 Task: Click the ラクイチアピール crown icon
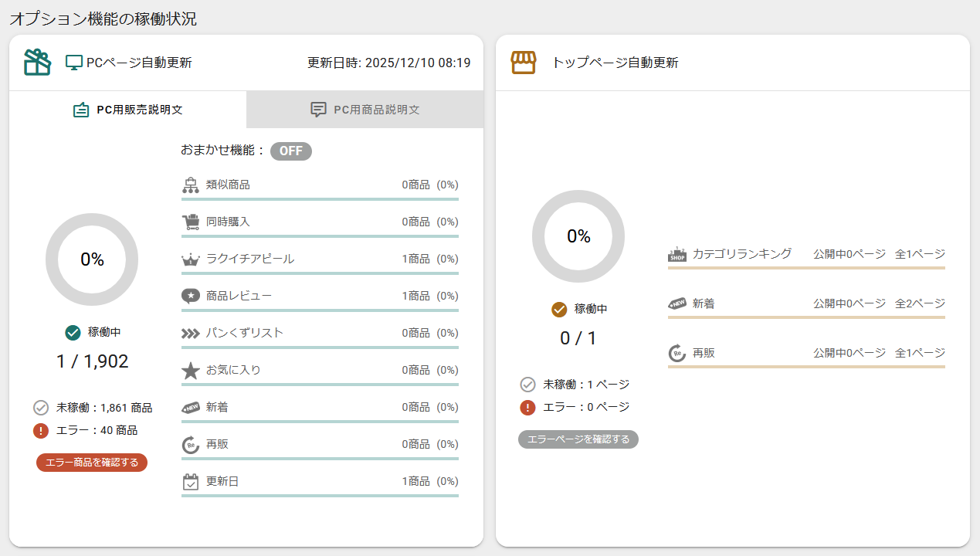tap(191, 259)
